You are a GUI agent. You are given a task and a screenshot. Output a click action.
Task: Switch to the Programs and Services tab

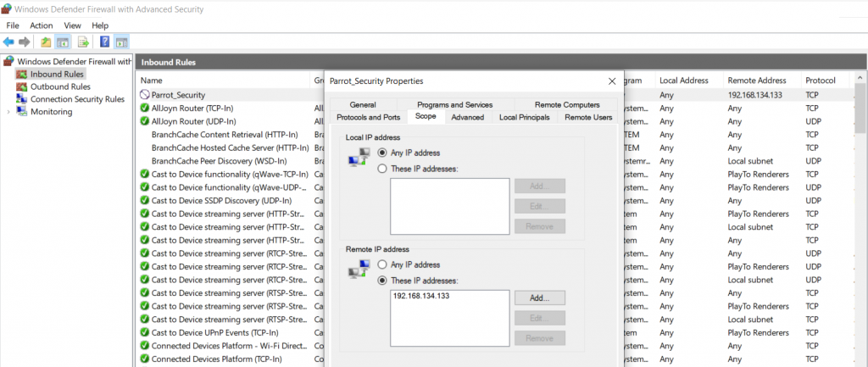coord(455,104)
